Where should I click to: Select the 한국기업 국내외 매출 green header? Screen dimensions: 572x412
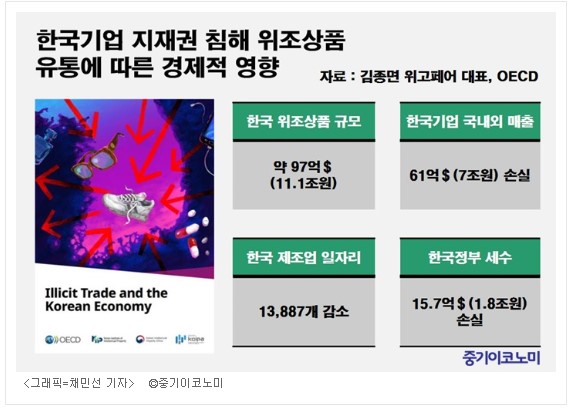470,122
